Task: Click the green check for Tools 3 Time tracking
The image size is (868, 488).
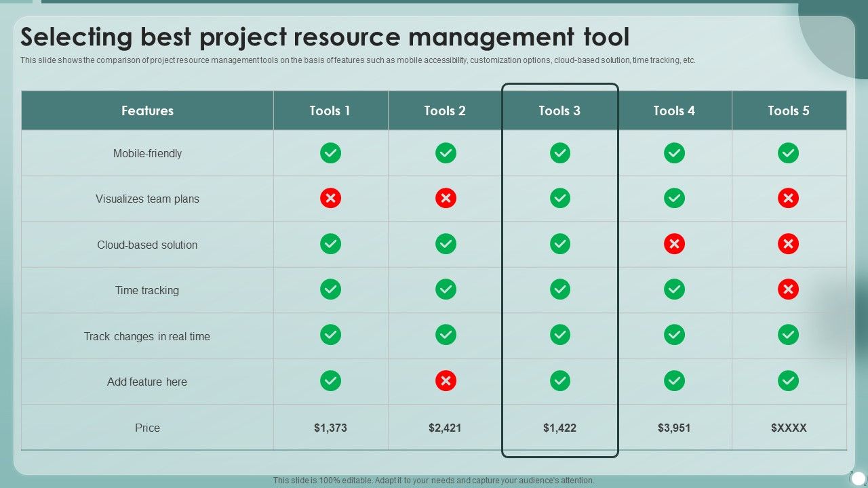Action: (x=559, y=289)
